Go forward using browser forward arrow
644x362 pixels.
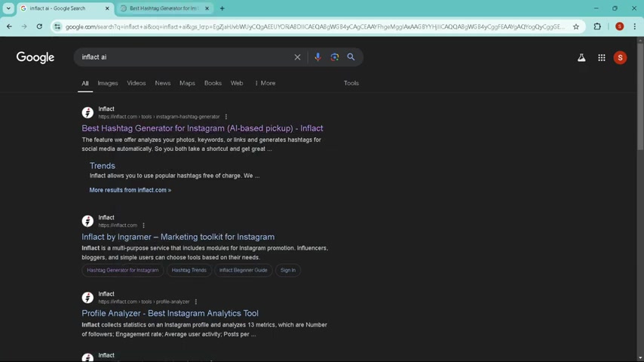pos(24,26)
